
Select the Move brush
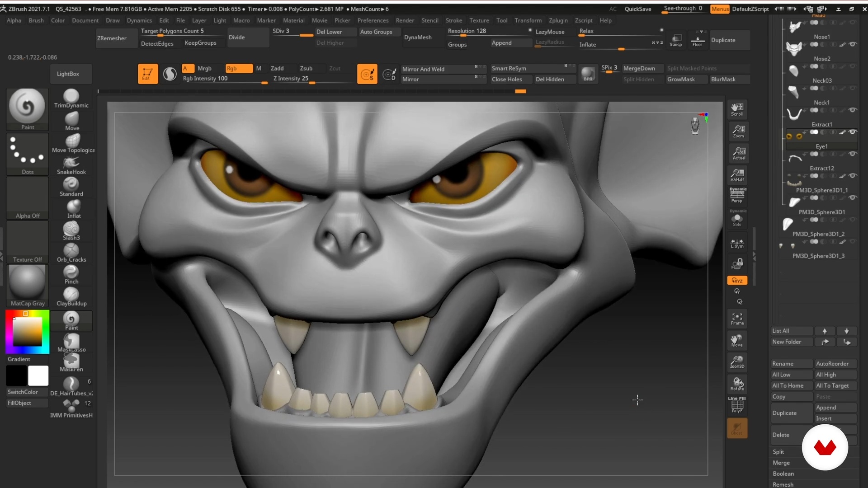click(71, 121)
